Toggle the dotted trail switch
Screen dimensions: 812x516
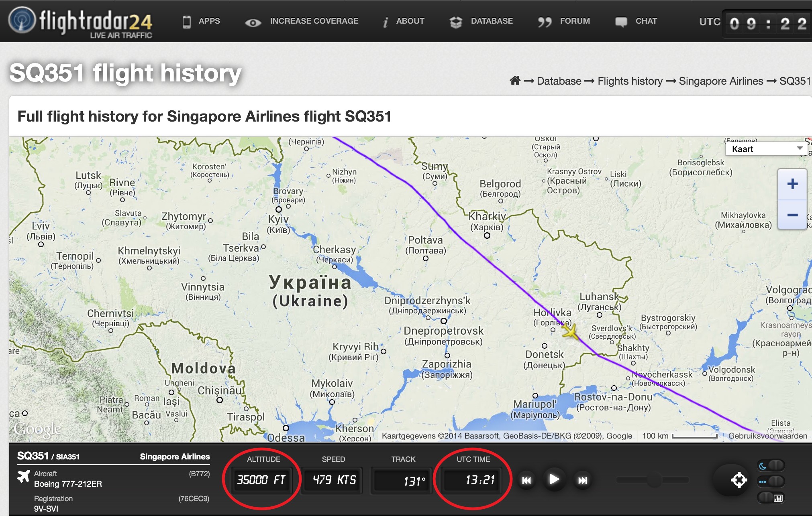pos(771,481)
